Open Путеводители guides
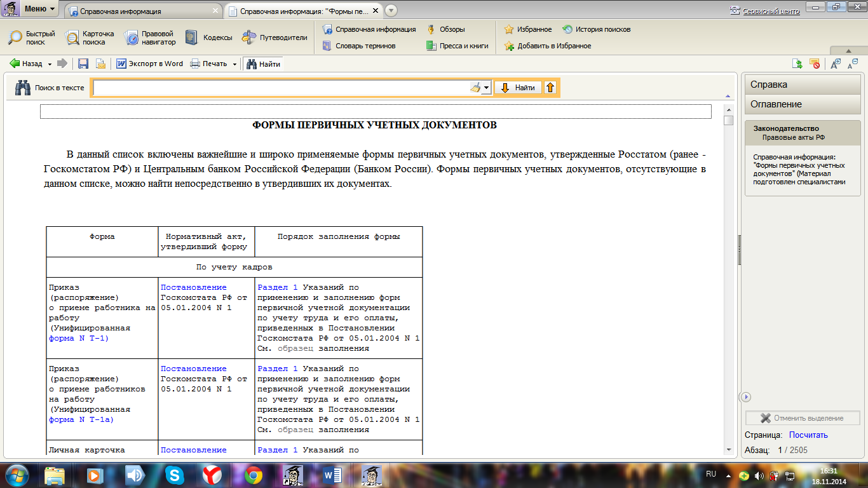Image resolution: width=868 pixels, height=488 pixels. pos(275,37)
